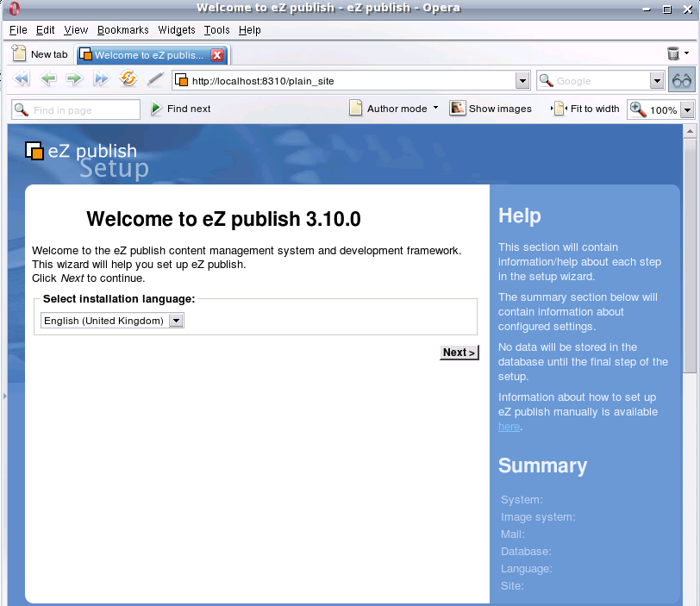This screenshot has height=606, width=700.
Task: Click the page icon in the address bar
Action: [x=181, y=80]
